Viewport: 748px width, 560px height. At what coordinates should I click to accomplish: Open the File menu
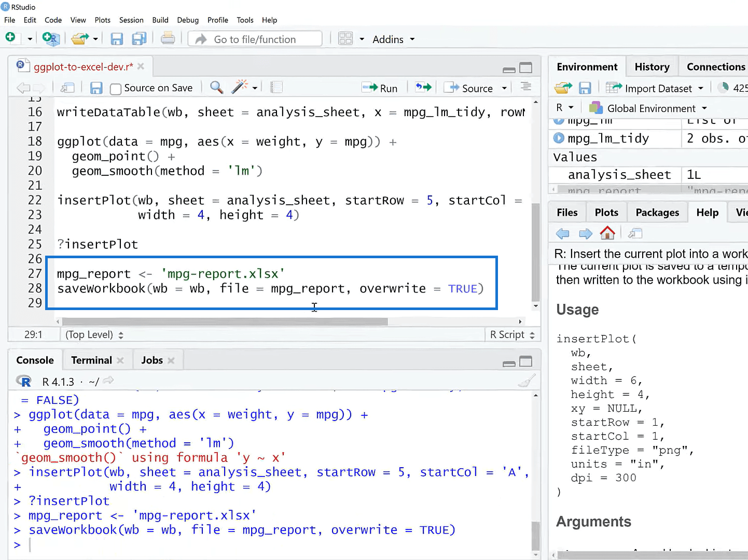(9, 20)
